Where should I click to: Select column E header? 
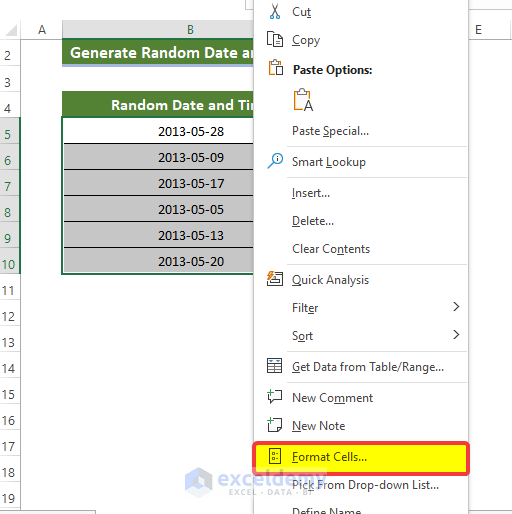489,30
